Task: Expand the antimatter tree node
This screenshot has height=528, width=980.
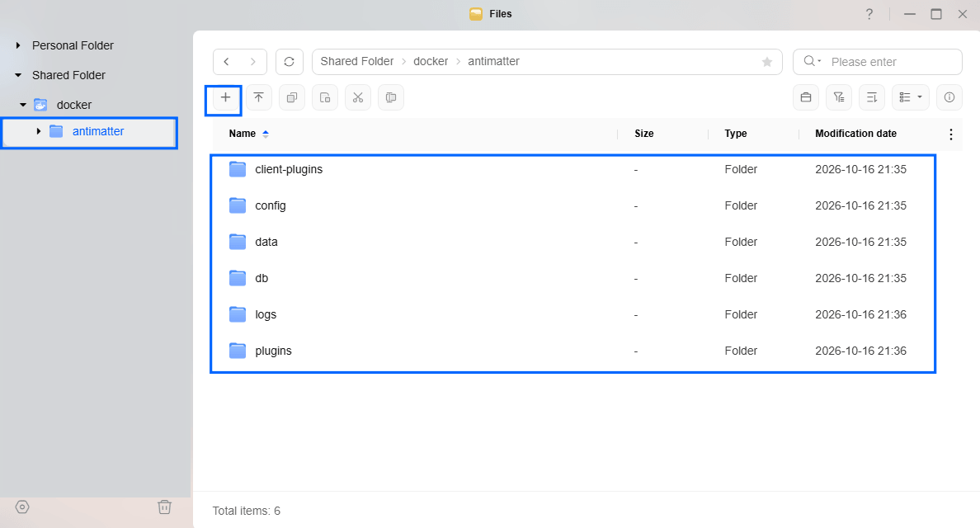Action: (x=39, y=131)
